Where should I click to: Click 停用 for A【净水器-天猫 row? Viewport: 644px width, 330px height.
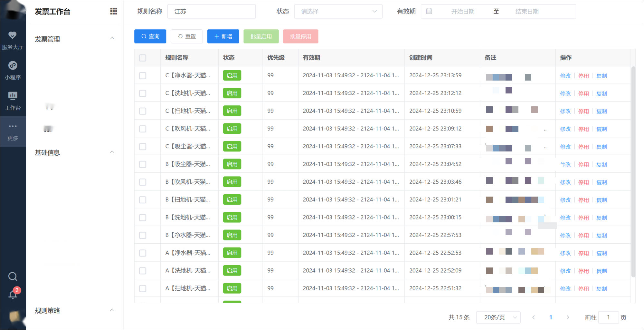[583, 253]
